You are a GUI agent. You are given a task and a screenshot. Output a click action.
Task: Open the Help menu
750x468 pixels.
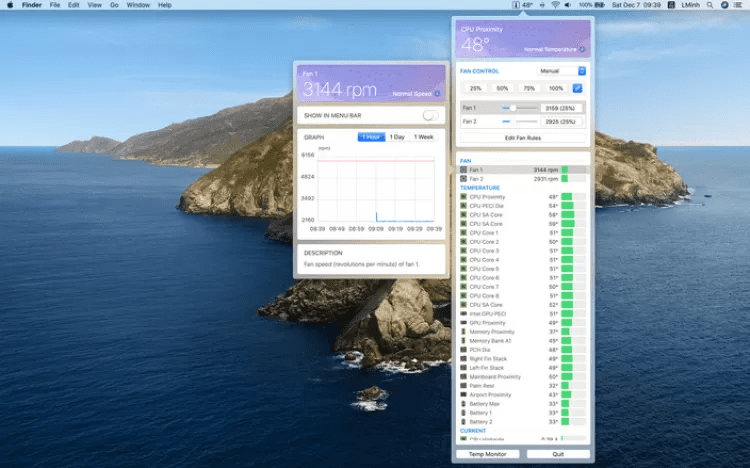(165, 5)
